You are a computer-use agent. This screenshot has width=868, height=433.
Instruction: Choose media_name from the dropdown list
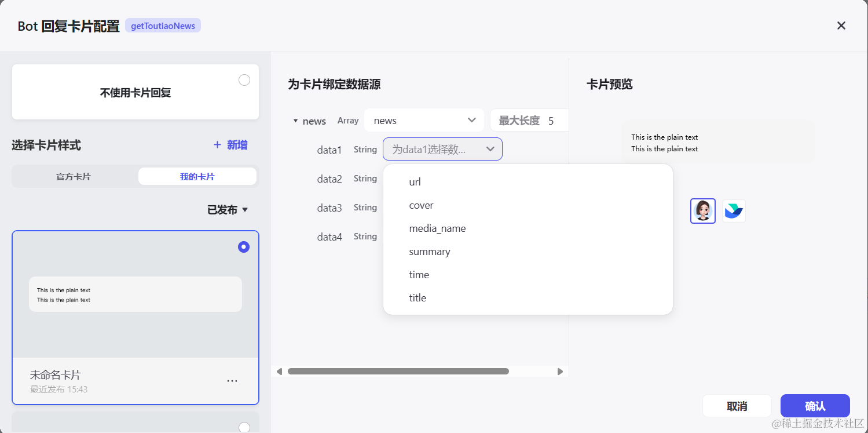(x=528, y=228)
